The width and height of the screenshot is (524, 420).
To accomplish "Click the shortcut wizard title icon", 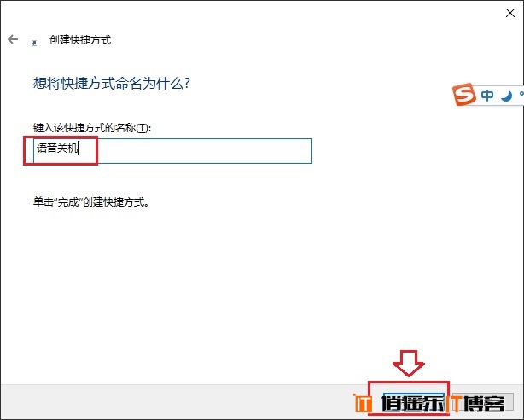I will click(x=34, y=43).
